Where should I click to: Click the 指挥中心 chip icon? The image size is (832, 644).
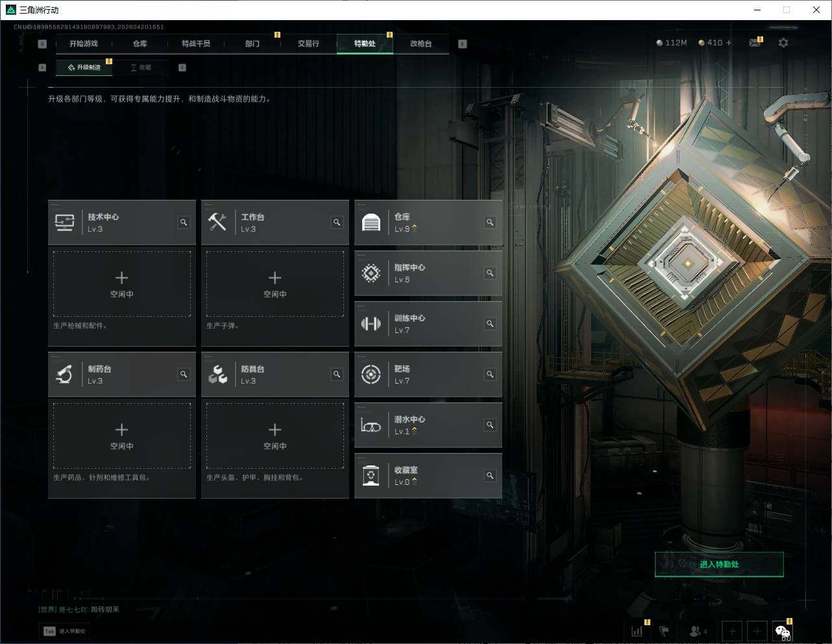point(371,273)
